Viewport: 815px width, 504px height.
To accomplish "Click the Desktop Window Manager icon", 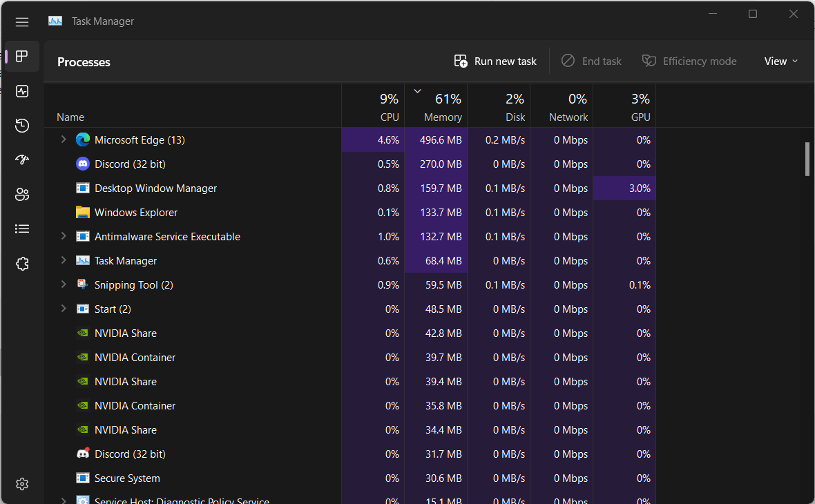I will [83, 188].
